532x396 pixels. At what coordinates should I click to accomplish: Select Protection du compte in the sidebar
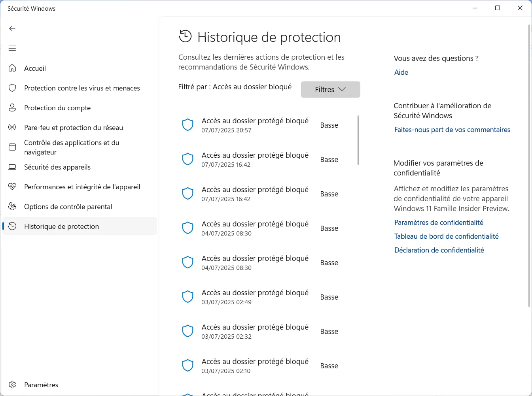[57, 107]
